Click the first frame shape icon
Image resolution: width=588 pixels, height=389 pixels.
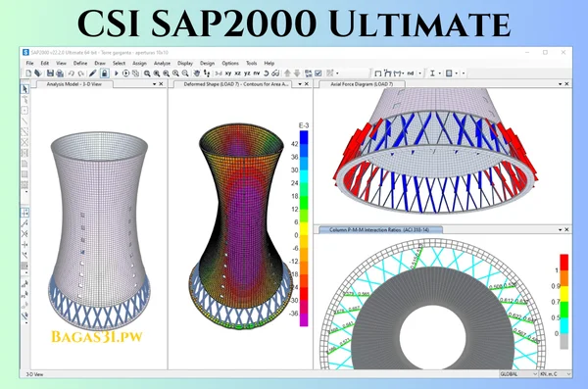pyautogui.click(x=378, y=73)
